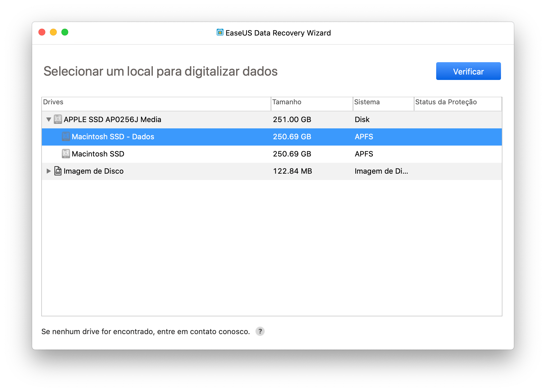This screenshot has height=392, width=546.
Task: Minimize the window with the yellow button
Action: click(53, 32)
